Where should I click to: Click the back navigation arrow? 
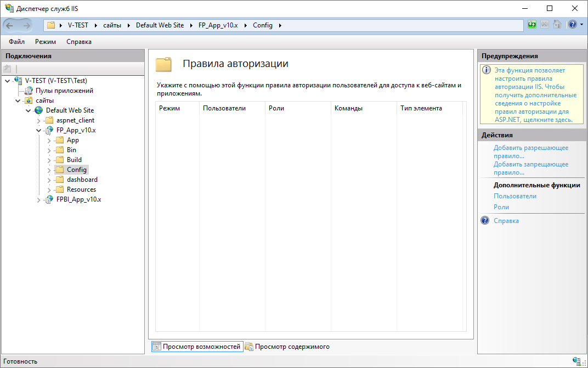9,25
